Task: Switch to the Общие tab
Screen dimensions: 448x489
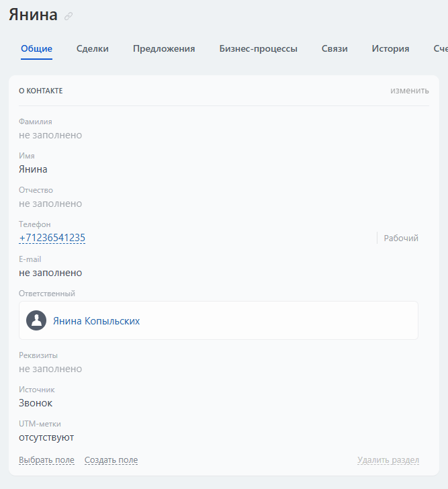Action: pyautogui.click(x=36, y=48)
